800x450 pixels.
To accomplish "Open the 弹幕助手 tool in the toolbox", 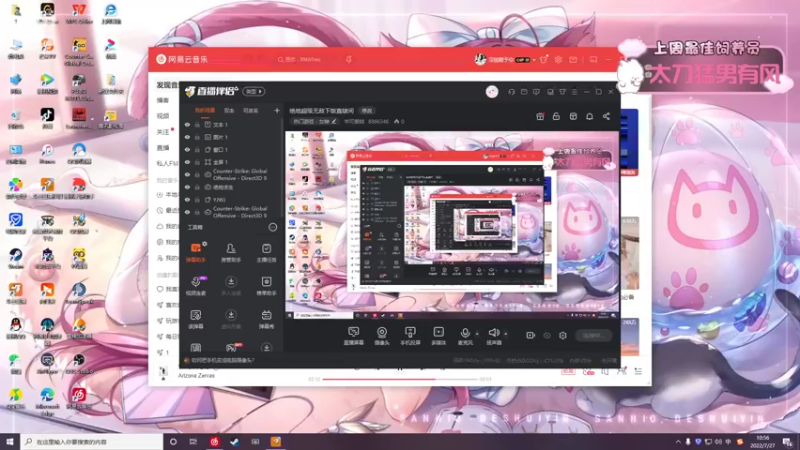I will [x=196, y=252].
